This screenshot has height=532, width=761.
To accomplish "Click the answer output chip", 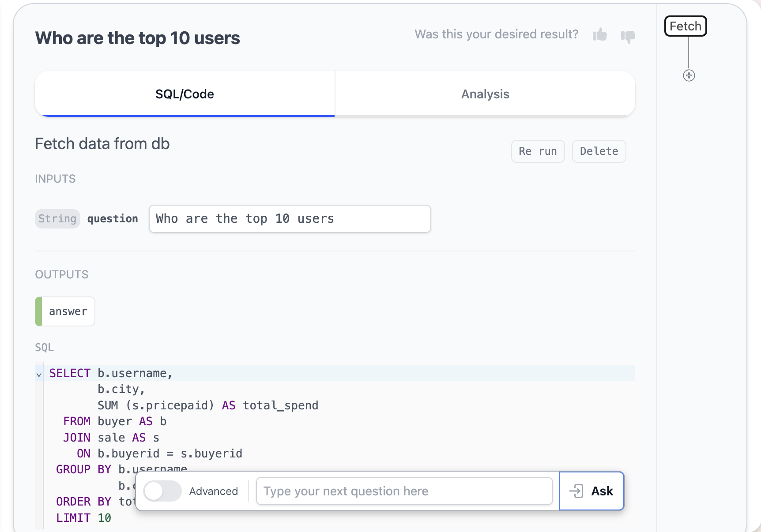I will tap(68, 311).
